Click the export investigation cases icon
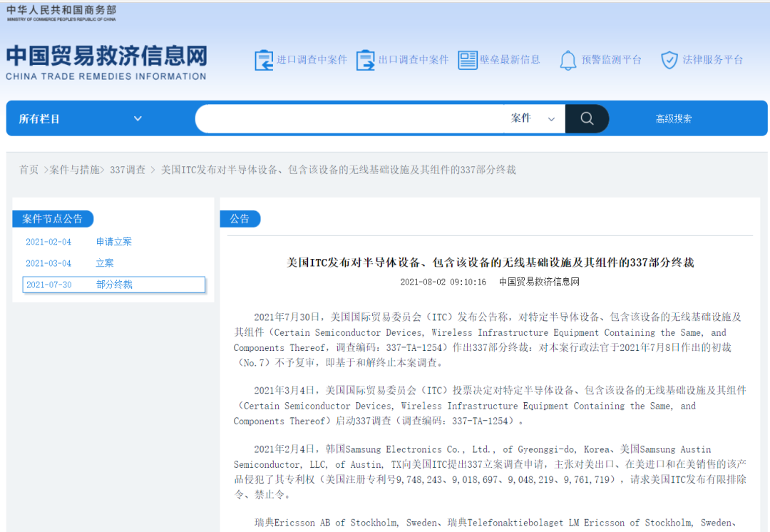The image size is (770, 532). [x=365, y=60]
